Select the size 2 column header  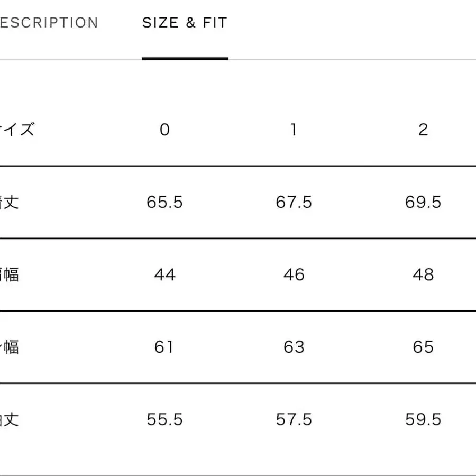pyautogui.click(x=423, y=130)
